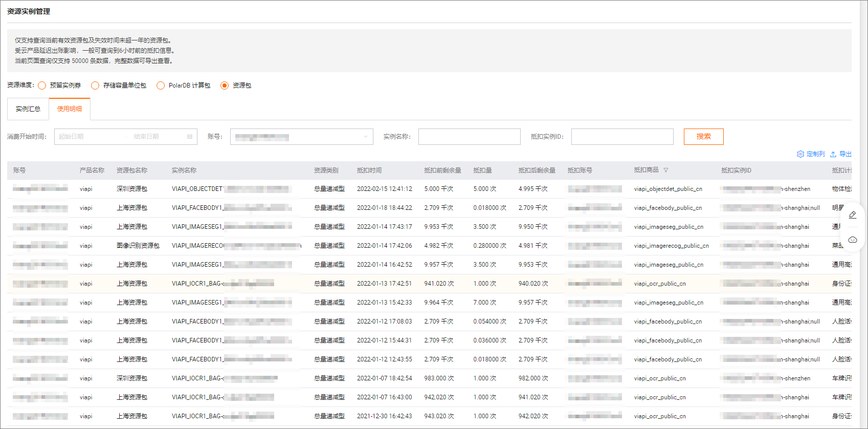This screenshot has width=868, height=429.
Task: Click the 2022-01-13 17:42:51 time cell
Action: pyautogui.click(x=385, y=284)
